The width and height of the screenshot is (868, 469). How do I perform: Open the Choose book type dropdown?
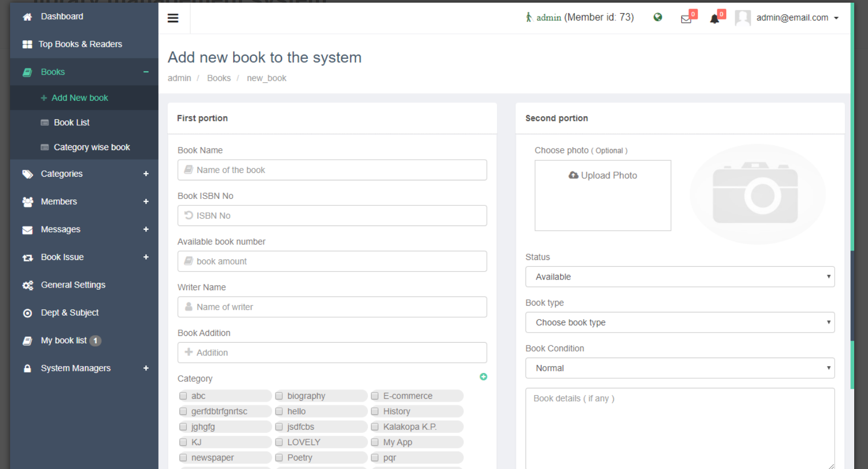pos(680,323)
